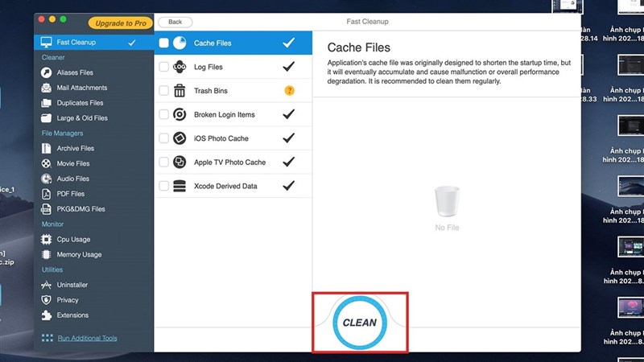The height and width of the screenshot is (362, 644).
Task: Click the Broken Login Items icon
Action: click(x=180, y=114)
